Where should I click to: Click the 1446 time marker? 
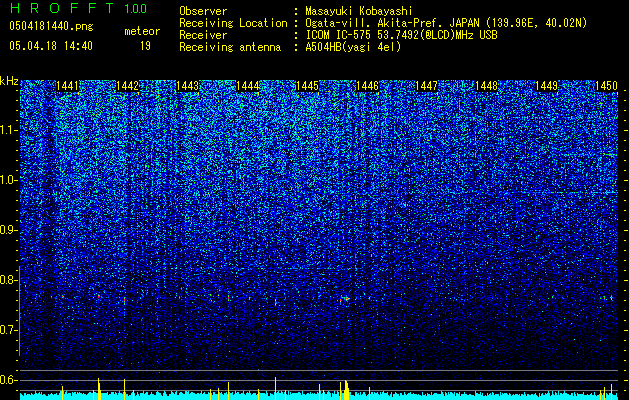367,86
